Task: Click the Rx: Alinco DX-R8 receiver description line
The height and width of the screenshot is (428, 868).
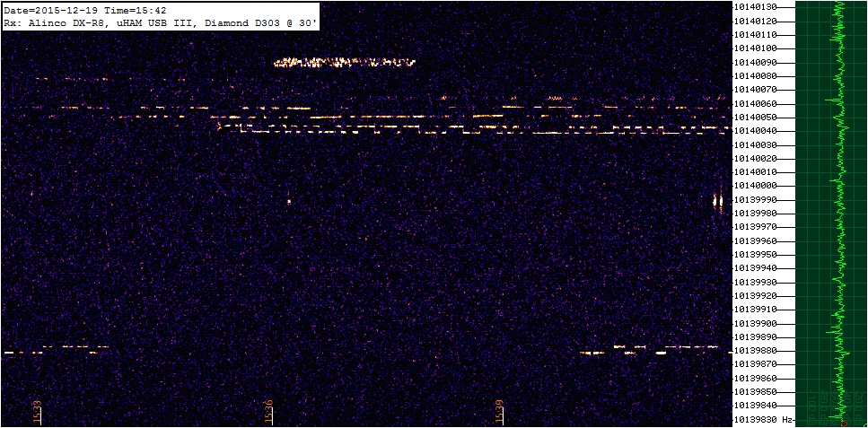Action: pos(160,24)
